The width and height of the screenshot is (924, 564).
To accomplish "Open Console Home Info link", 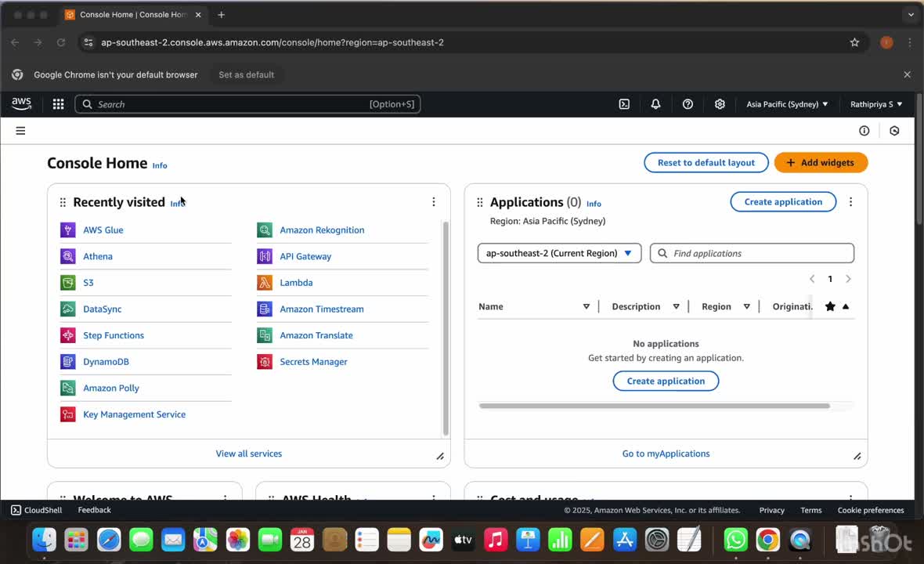I will coord(160,165).
